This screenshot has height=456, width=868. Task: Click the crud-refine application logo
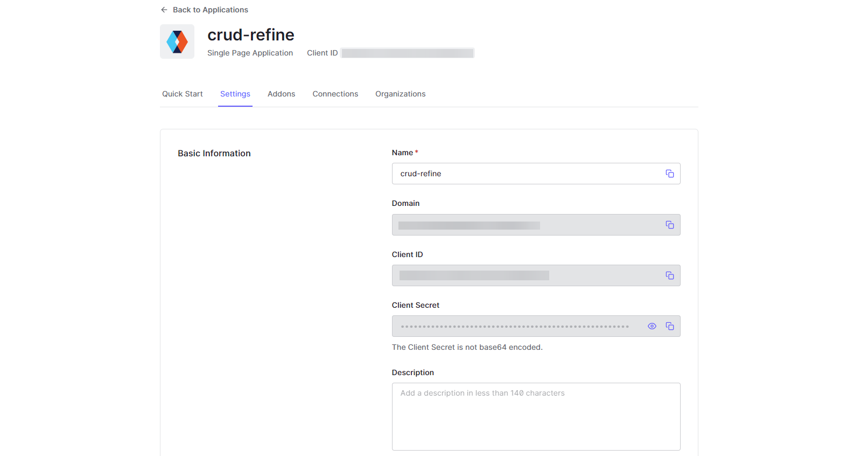point(177,42)
